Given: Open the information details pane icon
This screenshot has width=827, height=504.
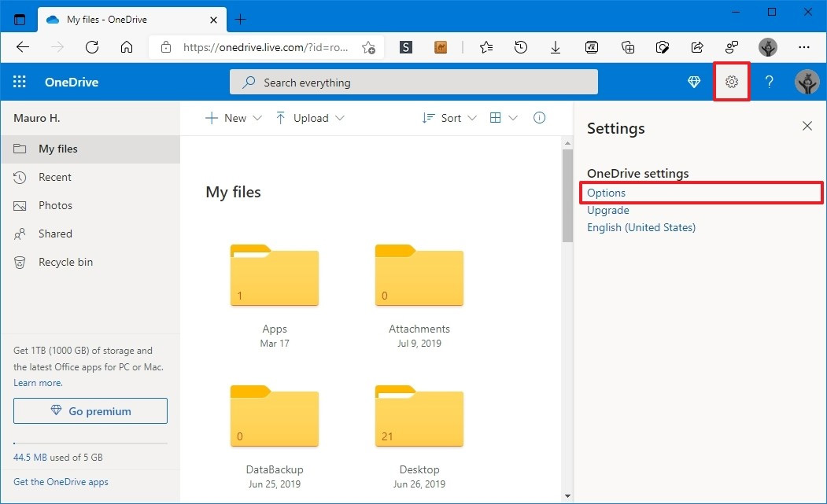Looking at the screenshot, I should pyautogui.click(x=539, y=118).
